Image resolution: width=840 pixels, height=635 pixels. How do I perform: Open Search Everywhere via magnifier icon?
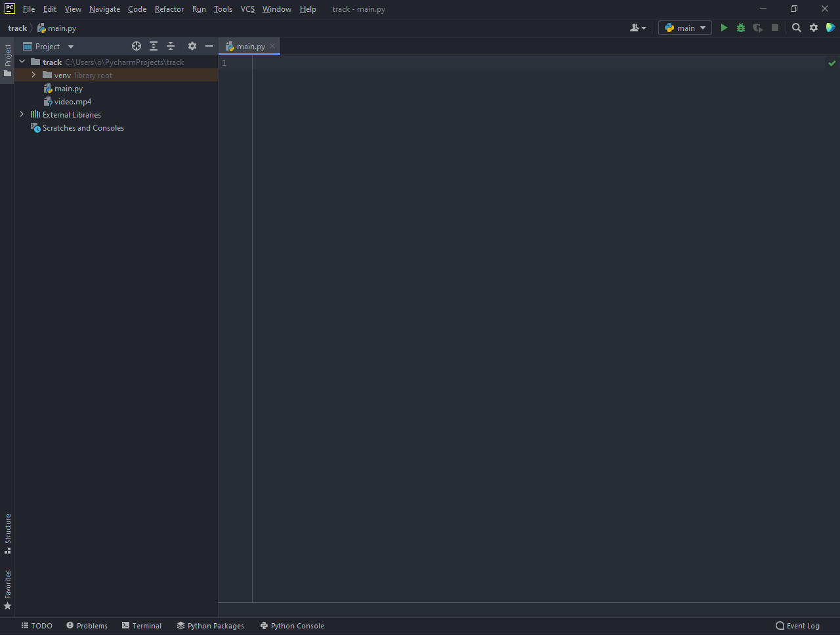click(796, 28)
